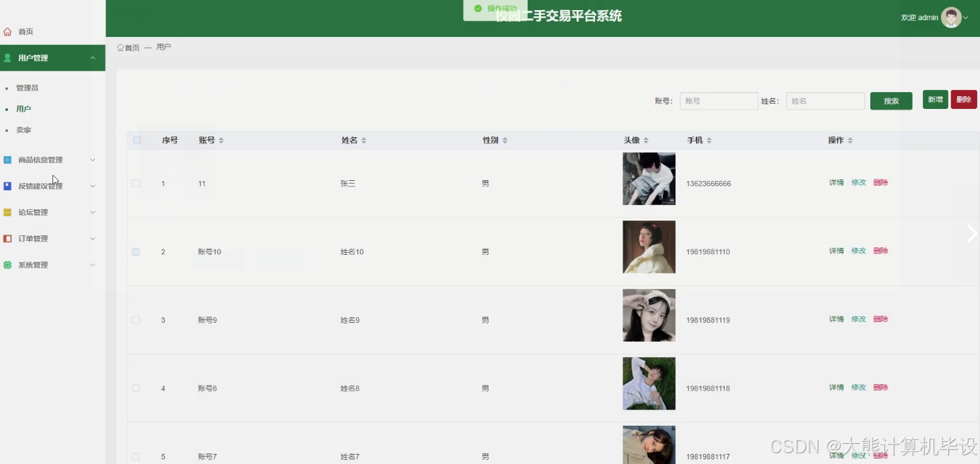980x464 pixels.
Task: Click the 新增 button
Action: tap(936, 100)
